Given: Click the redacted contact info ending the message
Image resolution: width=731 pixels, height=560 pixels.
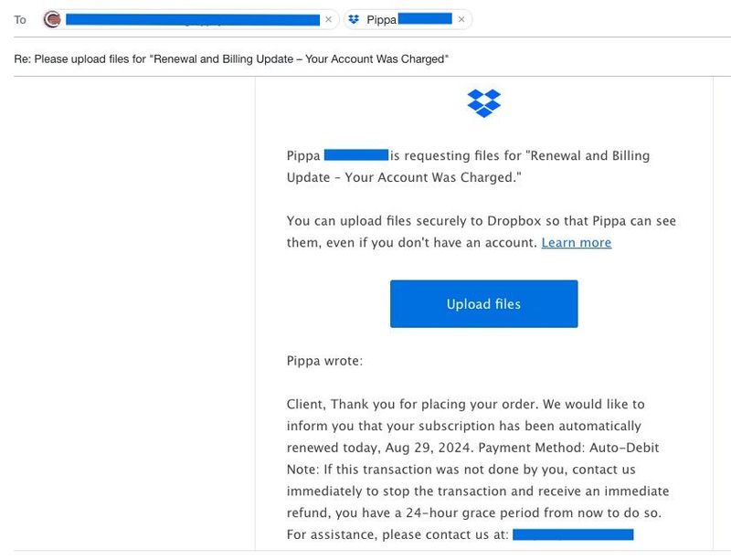Looking at the screenshot, I should point(572,534).
